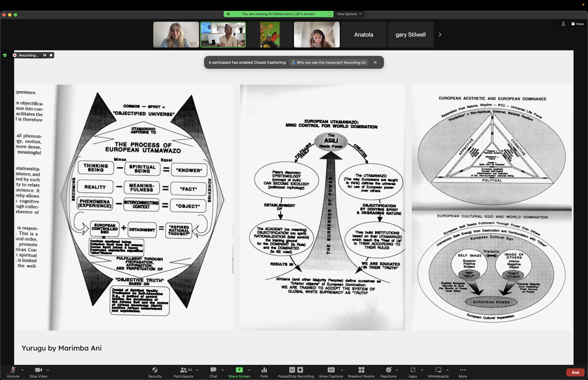Click the red End meeting button

[x=575, y=373]
